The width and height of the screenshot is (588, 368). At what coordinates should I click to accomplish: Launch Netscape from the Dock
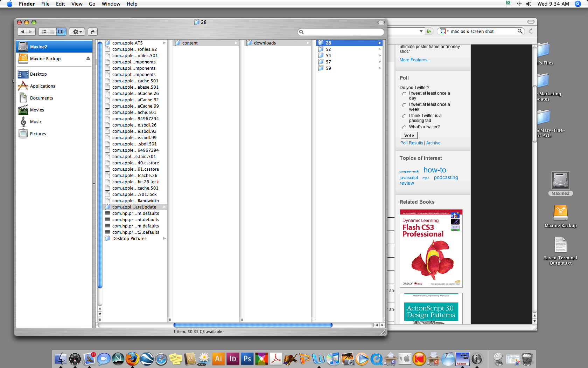[x=118, y=359]
